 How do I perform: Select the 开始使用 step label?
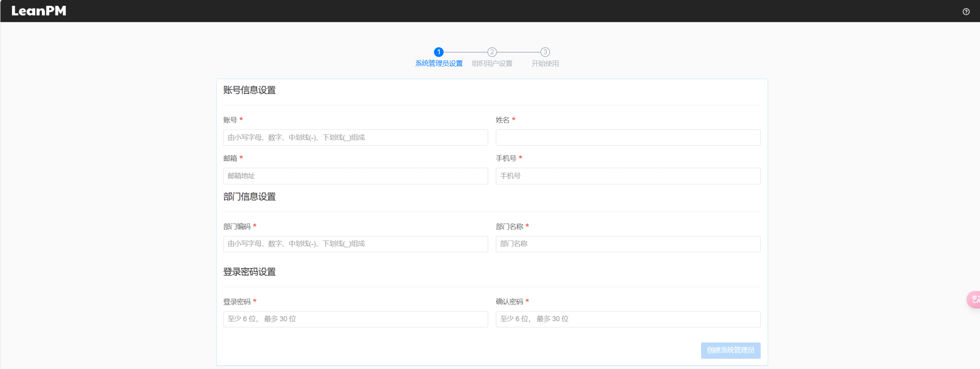tap(545, 64)
